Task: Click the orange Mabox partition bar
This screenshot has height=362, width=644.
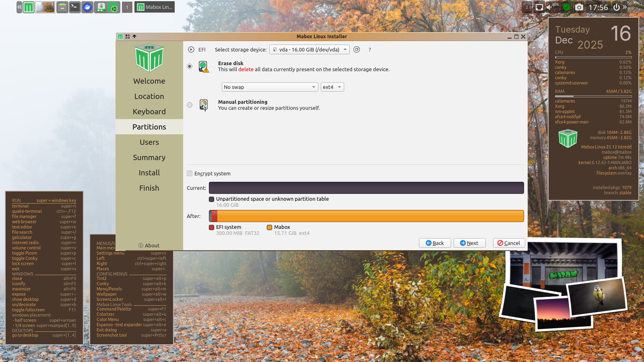Action: (x=370, y=216)
